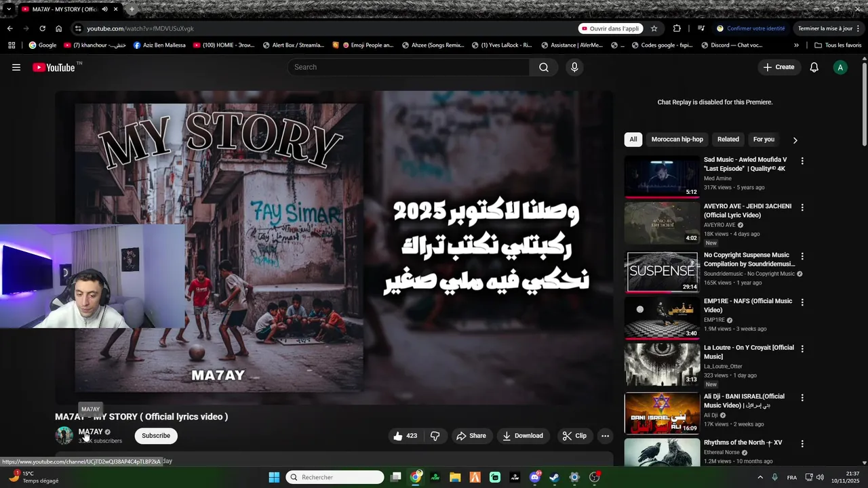Open browser extensions puzzle icon

(x=677, y=28)
